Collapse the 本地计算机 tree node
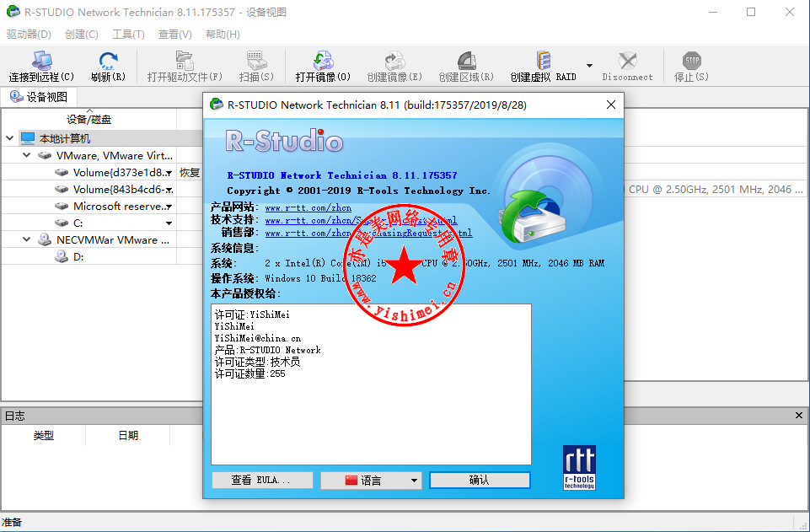 point(10,138)
